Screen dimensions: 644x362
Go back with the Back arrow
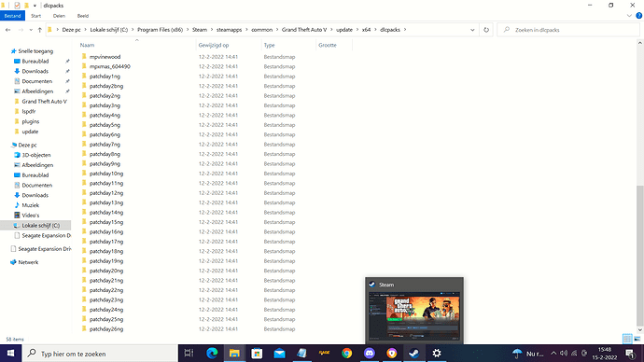(x=7, y=30)
